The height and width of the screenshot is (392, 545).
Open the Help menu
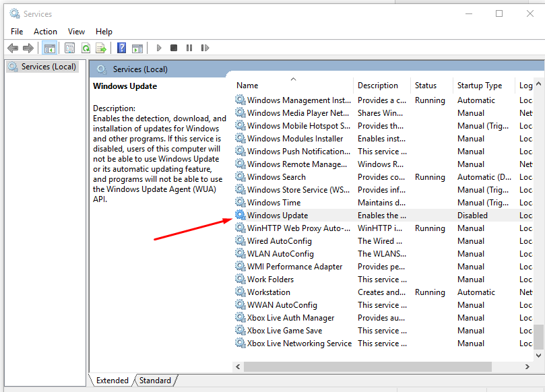tap(104, 32)
